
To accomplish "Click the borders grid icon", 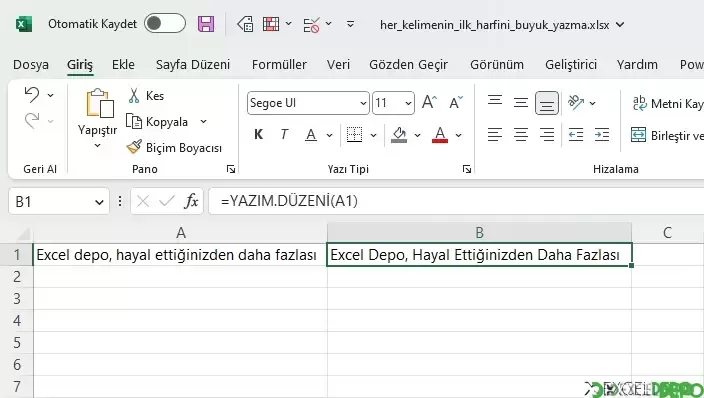I will tap(354, 134).
